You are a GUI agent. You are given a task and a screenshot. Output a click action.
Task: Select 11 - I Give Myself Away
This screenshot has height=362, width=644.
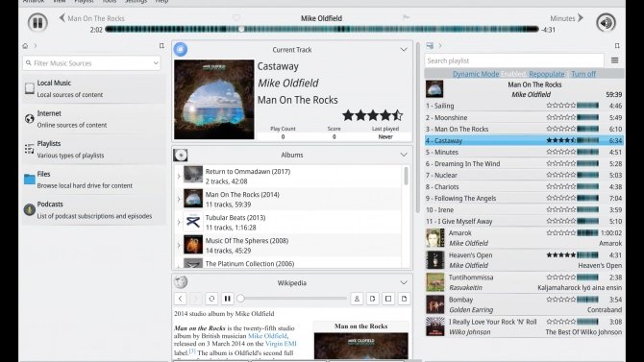click(524, 221)
